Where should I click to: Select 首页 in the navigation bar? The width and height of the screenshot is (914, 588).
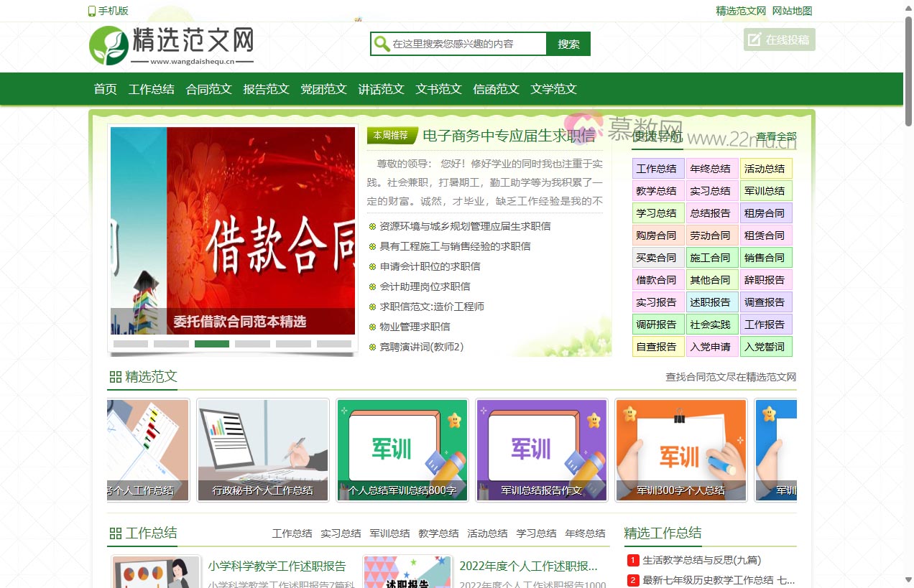[105, 88]
